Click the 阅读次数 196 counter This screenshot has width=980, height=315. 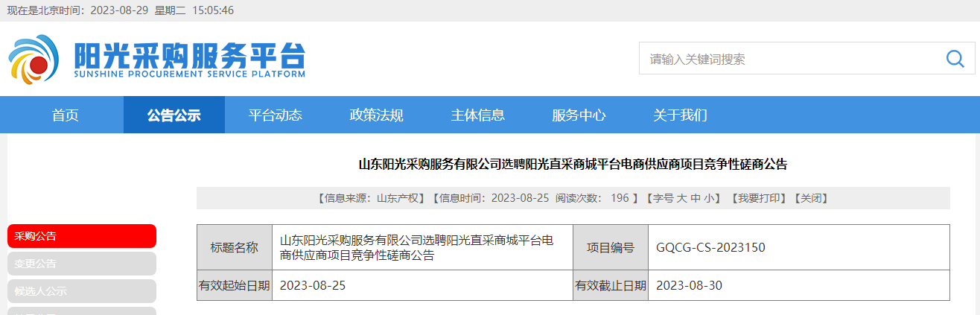592,198
